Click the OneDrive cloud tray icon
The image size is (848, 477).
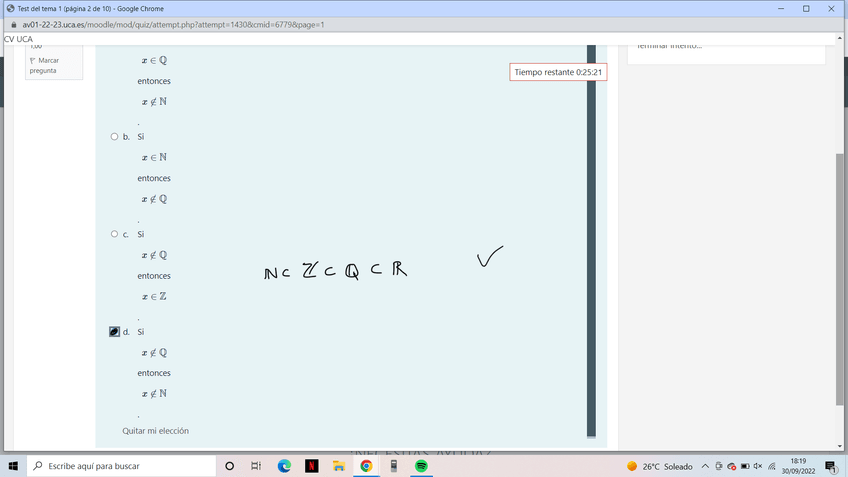tap(732, 466)
